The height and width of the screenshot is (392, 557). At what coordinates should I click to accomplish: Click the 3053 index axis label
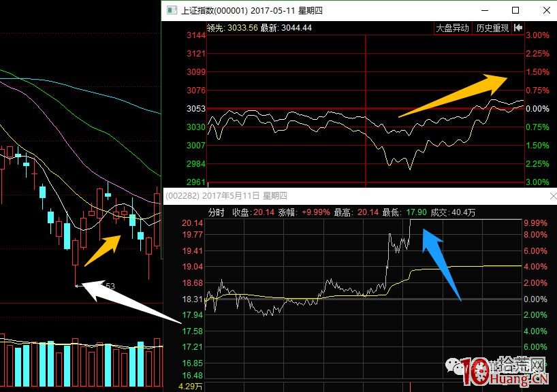[196, 109]
